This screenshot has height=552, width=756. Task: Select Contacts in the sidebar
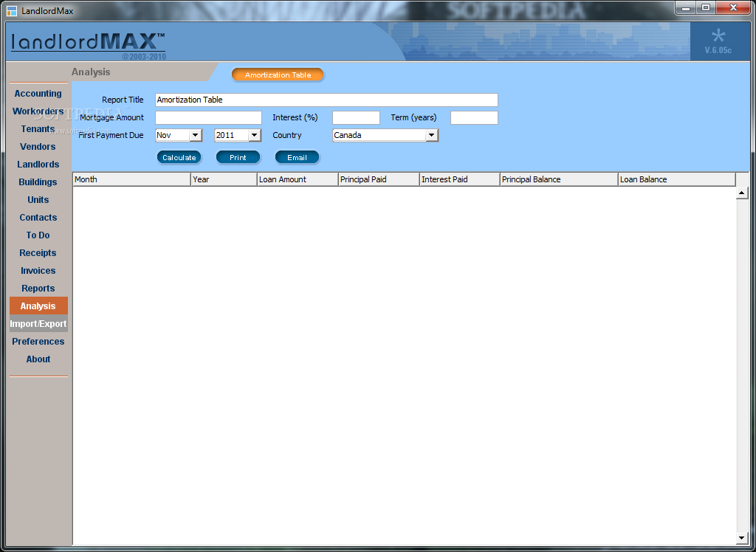pos(38,218)
